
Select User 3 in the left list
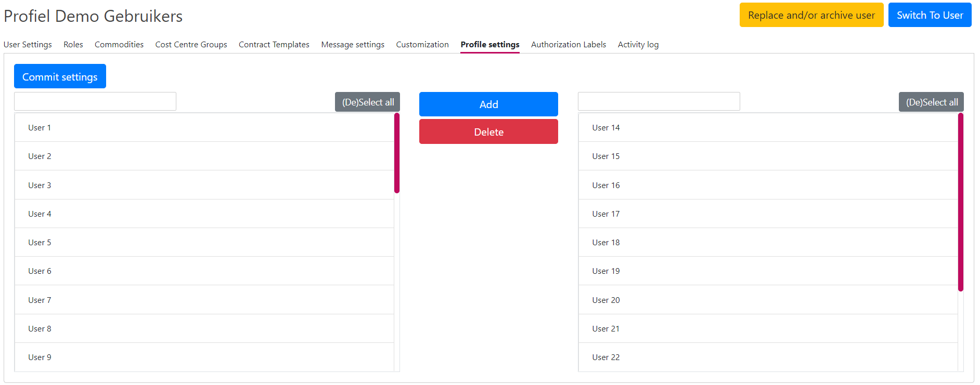204,185
